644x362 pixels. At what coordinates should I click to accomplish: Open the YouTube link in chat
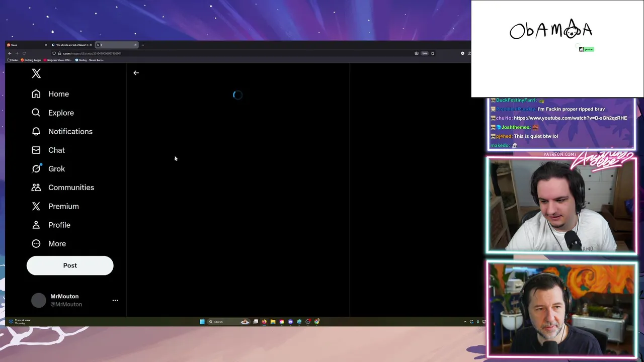pyautogui.click(x=571, y=118)
